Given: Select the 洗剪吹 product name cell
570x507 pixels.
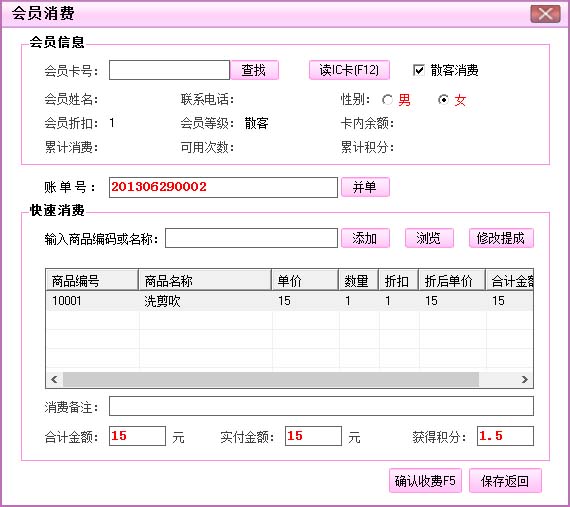Looking at the screenshot, I should (205, 301).
